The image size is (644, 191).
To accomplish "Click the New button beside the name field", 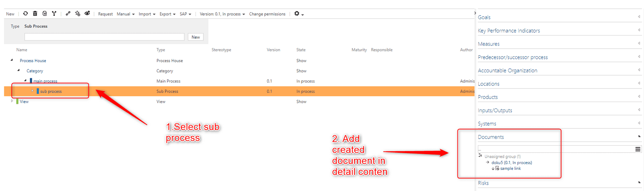I will (196, 37).
